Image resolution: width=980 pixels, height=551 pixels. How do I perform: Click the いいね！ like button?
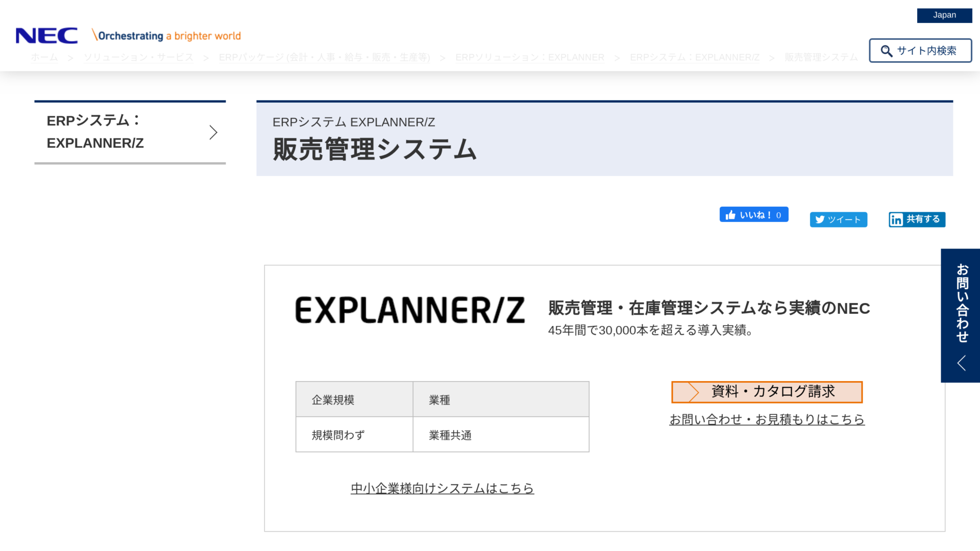click(x=754, y=214)
